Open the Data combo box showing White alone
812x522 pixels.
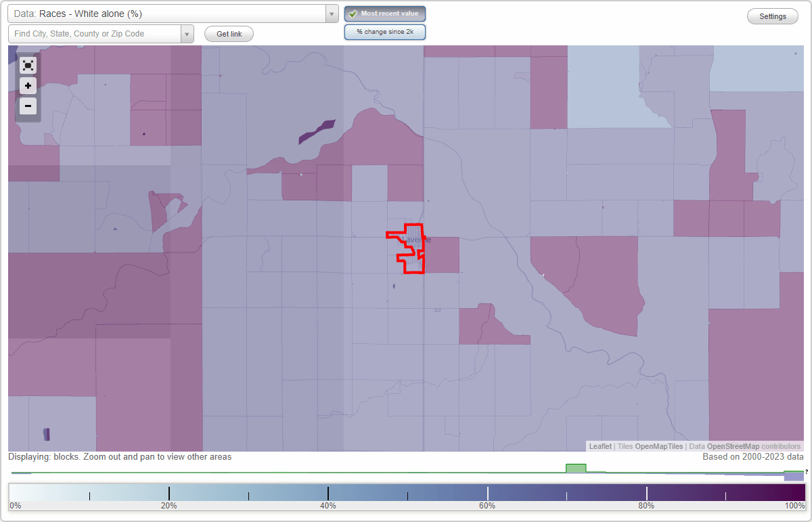[169, 13]
